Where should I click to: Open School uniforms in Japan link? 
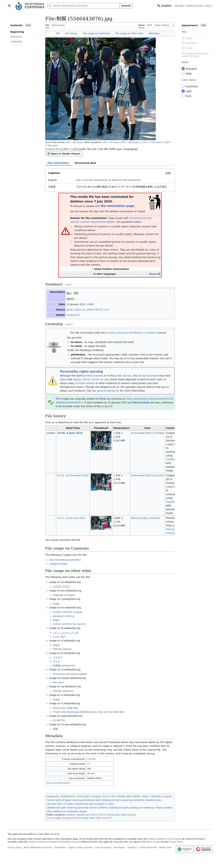coord(68,612)
